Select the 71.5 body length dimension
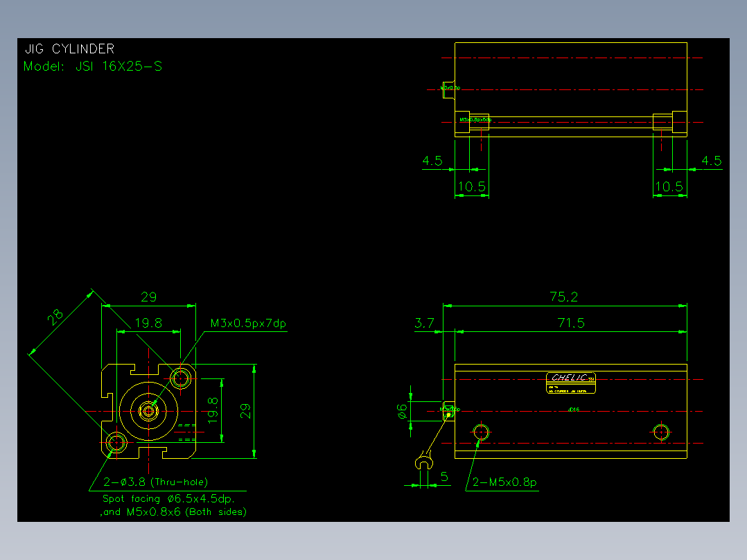Viewport: 747px width, 560px height. (571, 323)
